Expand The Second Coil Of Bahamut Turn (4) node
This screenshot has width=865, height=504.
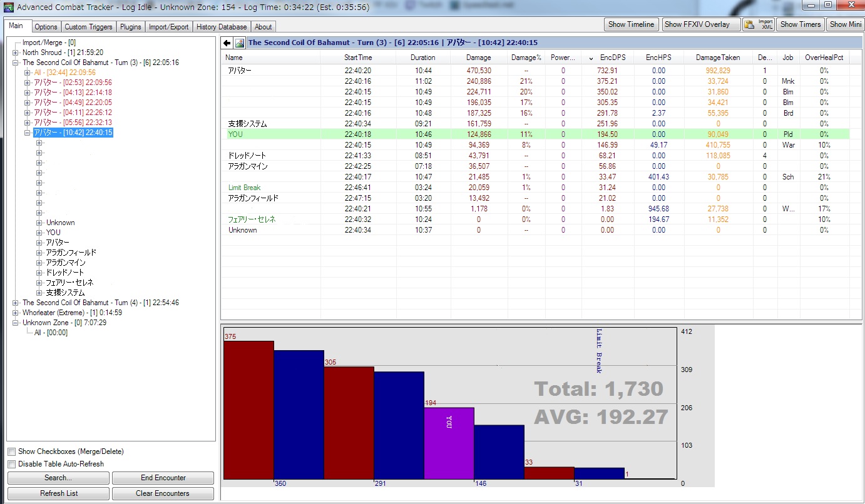(x=16, y=303)
